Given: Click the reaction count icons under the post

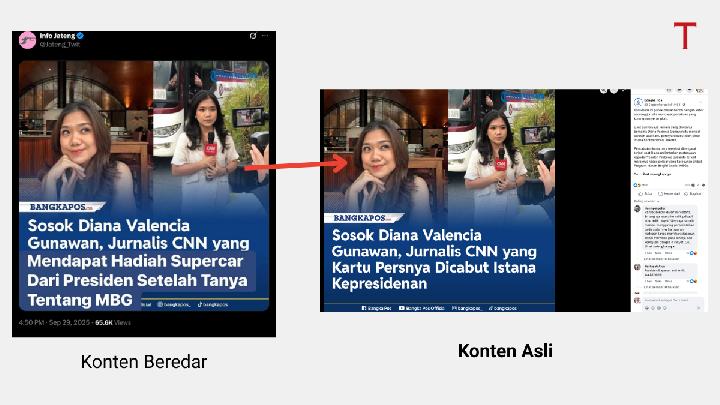Looking at the screenshot, I should coord(638,186).
